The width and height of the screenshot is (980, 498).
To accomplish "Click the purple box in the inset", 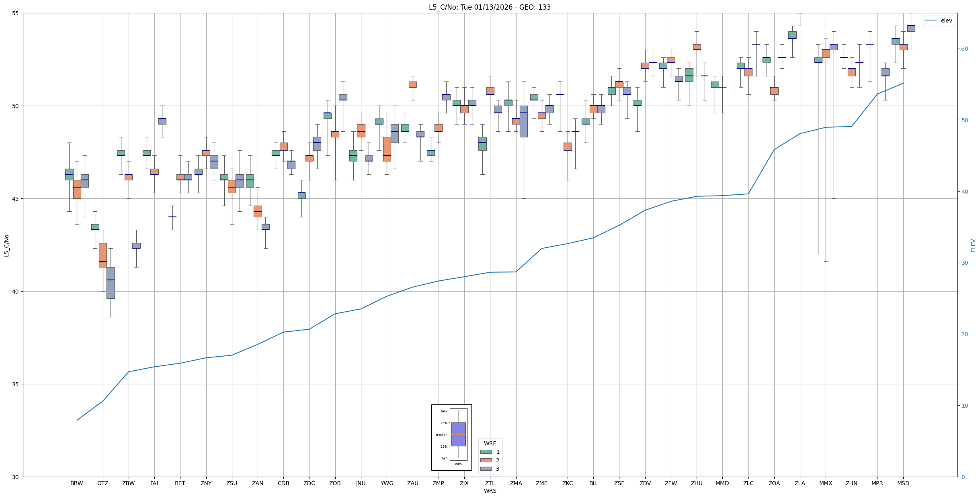I will click(458, 434).
